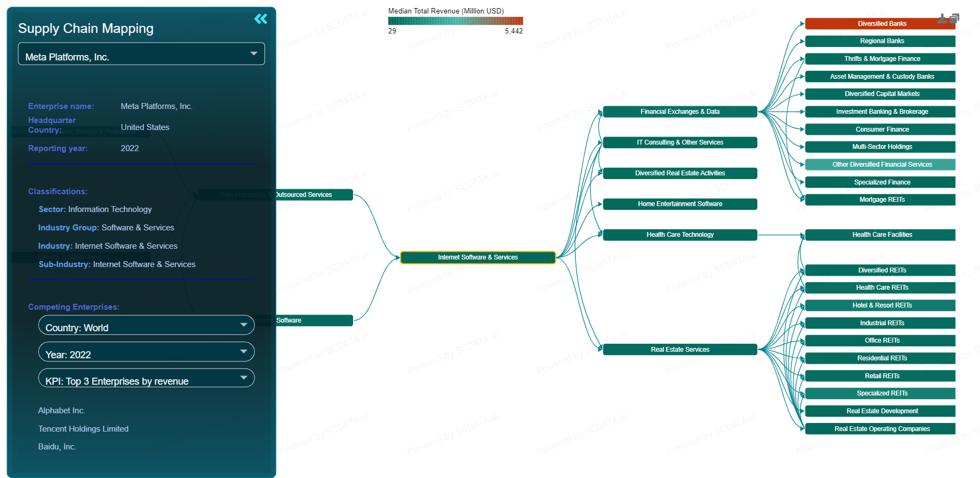Collapse the Supply Chain Mapping panel
Viewport: 980px width, 478px height.
pos(260,19)
